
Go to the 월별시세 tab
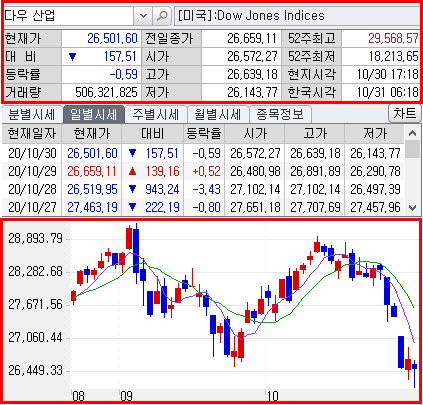pos(218,115)
